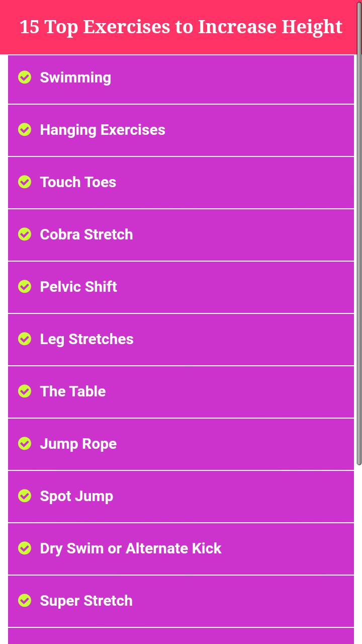
Task: Click the checkmark icon for Pelvic Shift
Action: pyautogui.click(x=25, y=286)
